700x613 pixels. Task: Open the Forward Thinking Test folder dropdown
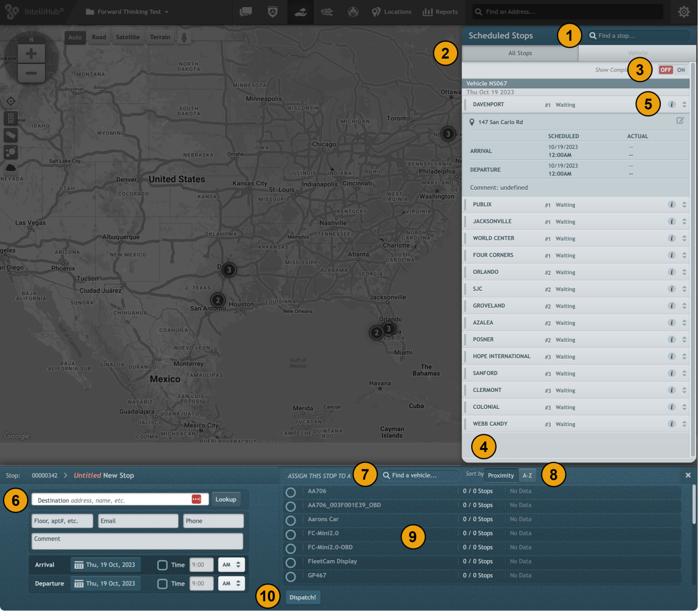(x=128, y=12)
